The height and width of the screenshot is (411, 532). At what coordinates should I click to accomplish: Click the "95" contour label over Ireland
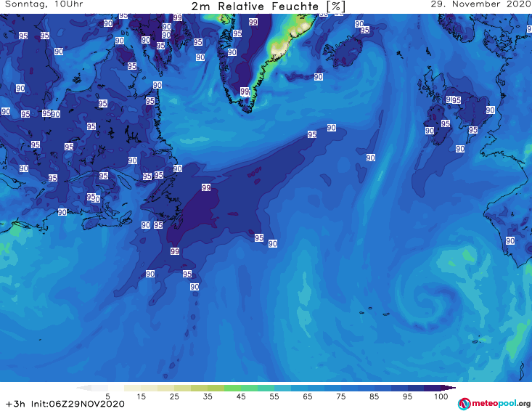pyautogui.click(x=446, y=123)
